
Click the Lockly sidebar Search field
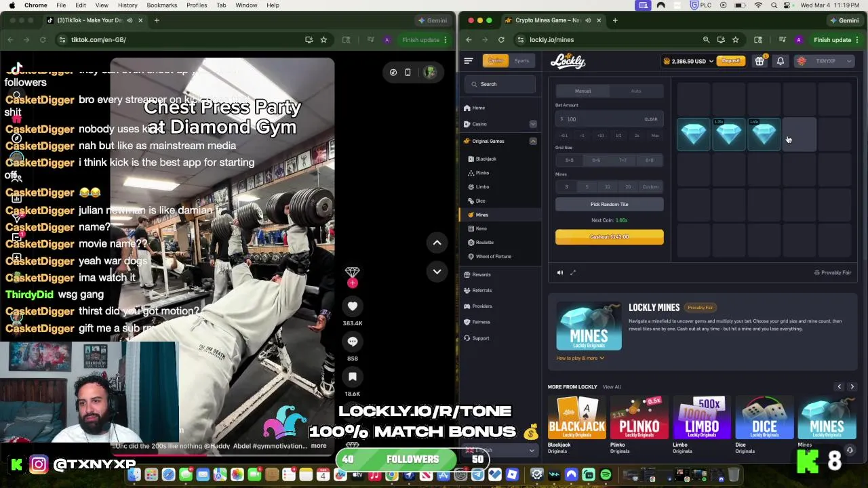pyautogui.click(x=500, y=84)
